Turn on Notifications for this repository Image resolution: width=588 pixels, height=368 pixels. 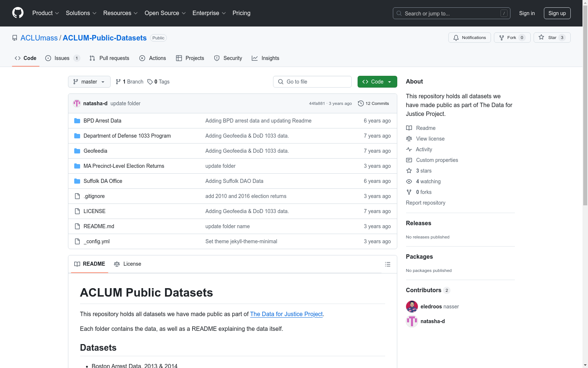tap(469, 38)
